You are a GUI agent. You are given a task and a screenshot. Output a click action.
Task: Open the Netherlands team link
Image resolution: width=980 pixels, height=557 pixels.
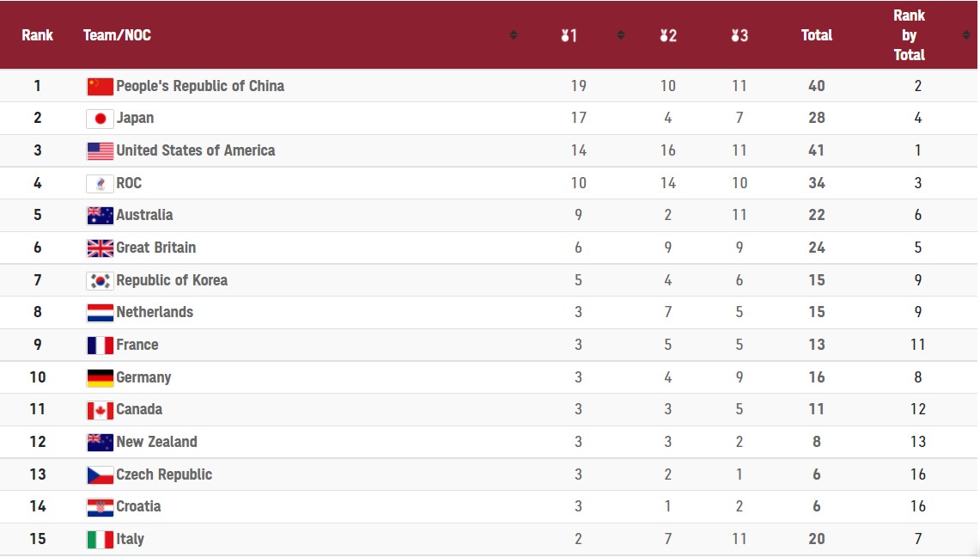point(155,312)
